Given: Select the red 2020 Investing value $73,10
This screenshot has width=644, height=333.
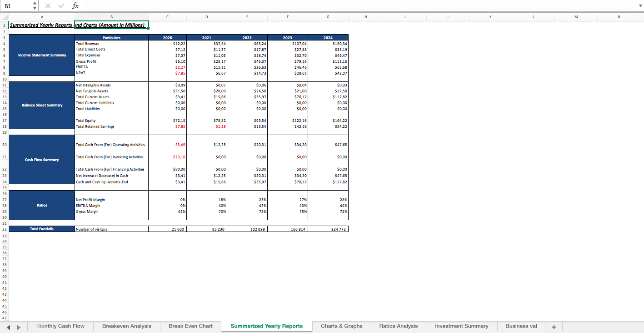Looking at the screenshot, I should 167,157.
